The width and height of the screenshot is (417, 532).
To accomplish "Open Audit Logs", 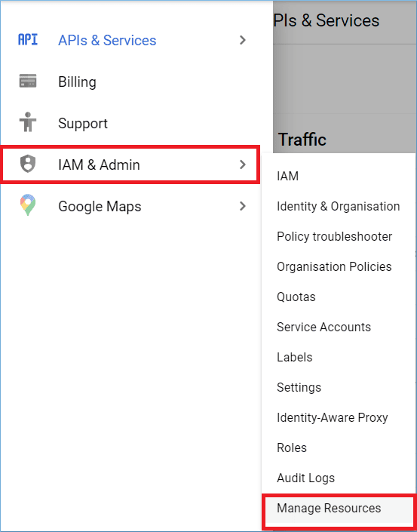I will pyautogui.click(x=305, y=478).
